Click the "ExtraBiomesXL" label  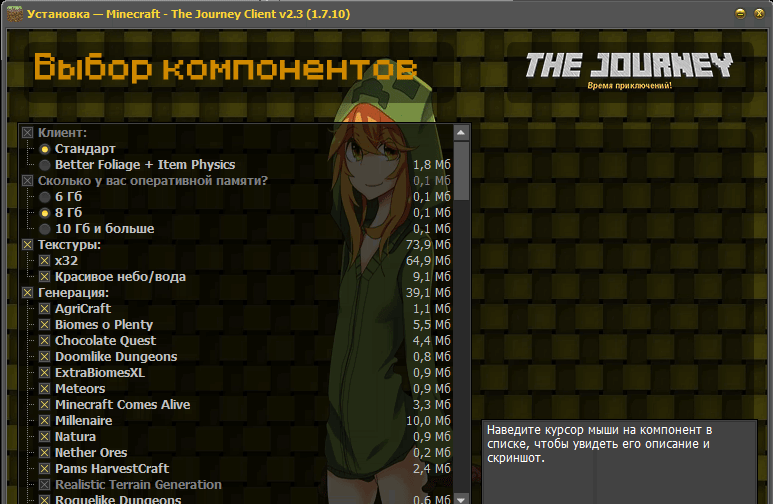click(x=100, y=373)
